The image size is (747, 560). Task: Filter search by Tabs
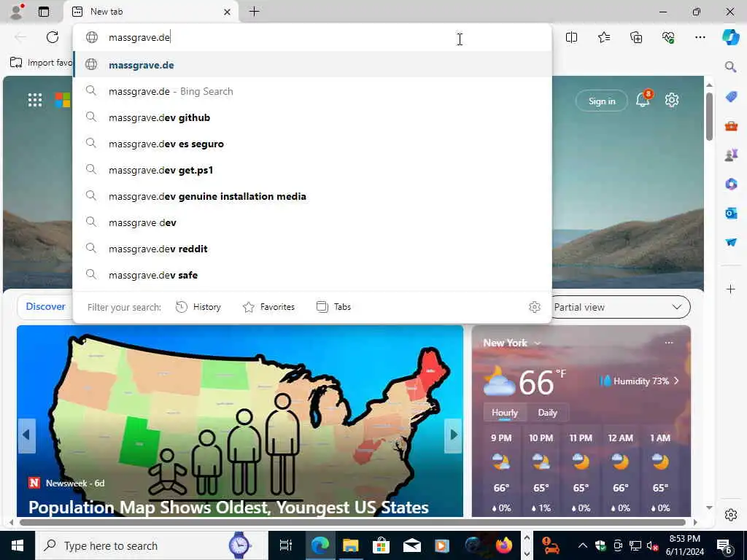[x=333, y=307]
